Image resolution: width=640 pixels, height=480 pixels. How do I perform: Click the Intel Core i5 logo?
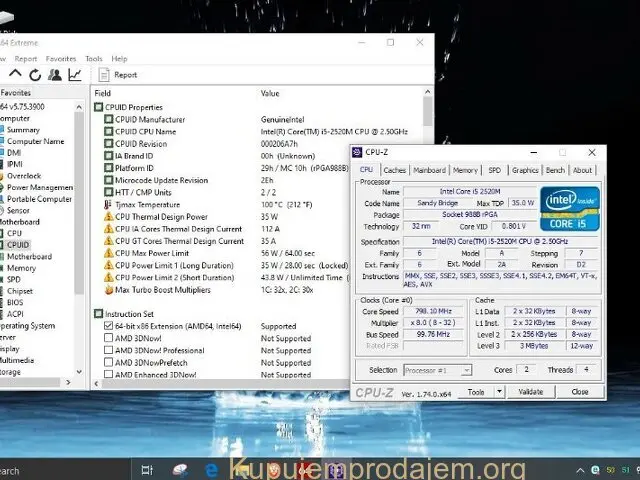(x=569, y=207)
